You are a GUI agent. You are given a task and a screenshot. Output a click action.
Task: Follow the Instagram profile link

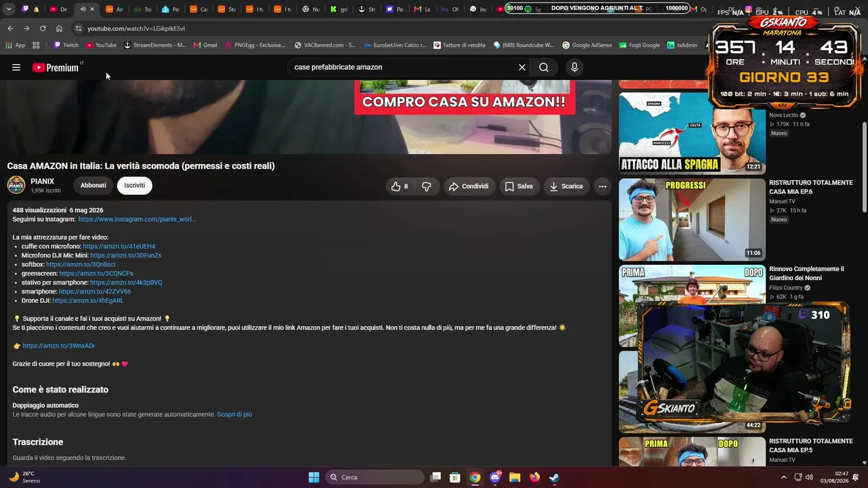tap(137, 220)
